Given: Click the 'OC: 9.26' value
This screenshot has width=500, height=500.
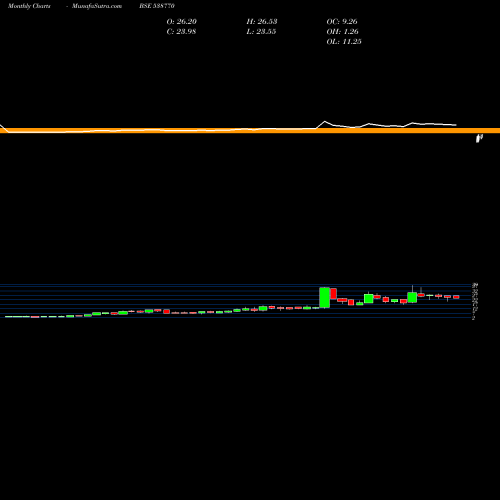Looking at the screenshot, I should tap(342, 21).
